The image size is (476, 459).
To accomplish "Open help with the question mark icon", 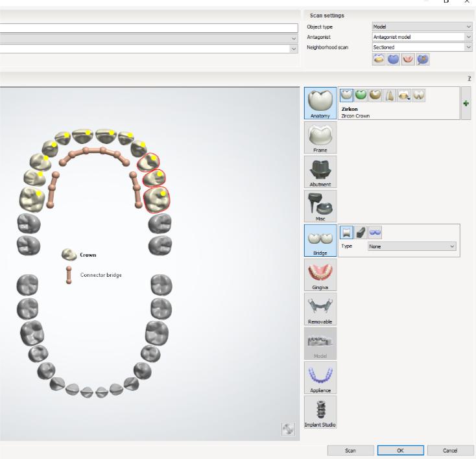I will click(x=470, y=78).
